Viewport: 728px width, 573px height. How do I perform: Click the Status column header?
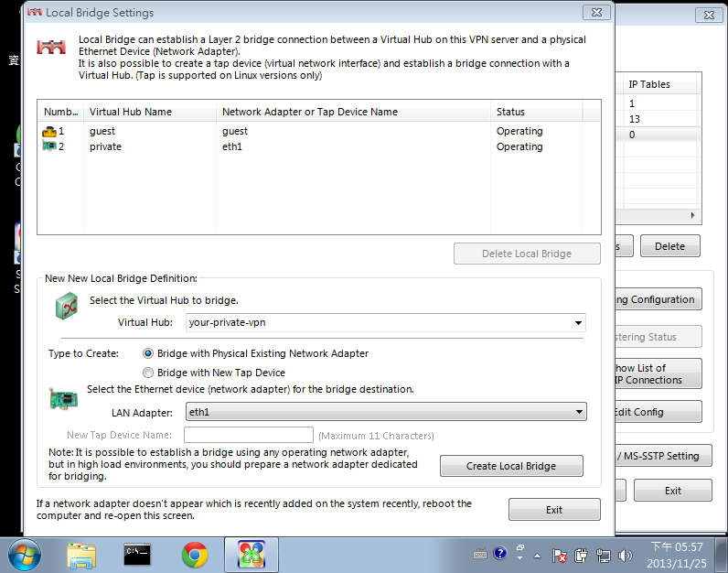point(536,112)
